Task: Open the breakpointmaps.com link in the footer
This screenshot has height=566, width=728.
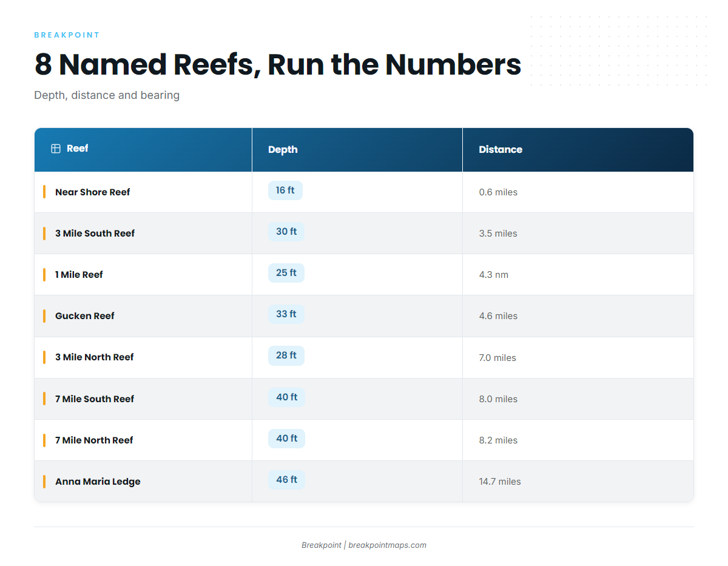Action: click(x=387, y=545)
